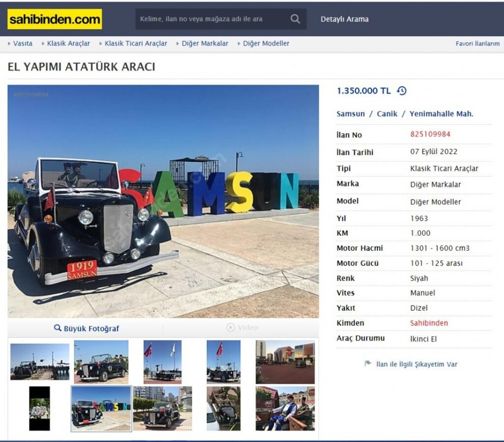Open Diğer Markalar breadcrumb
The width and height of the screenshot is (504, 442).
point(205,43)
